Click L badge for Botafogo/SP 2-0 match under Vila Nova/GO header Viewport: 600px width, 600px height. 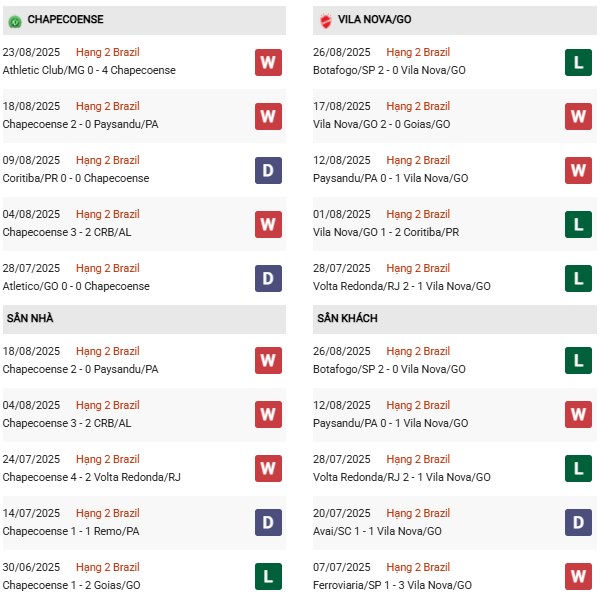[578, 62]
